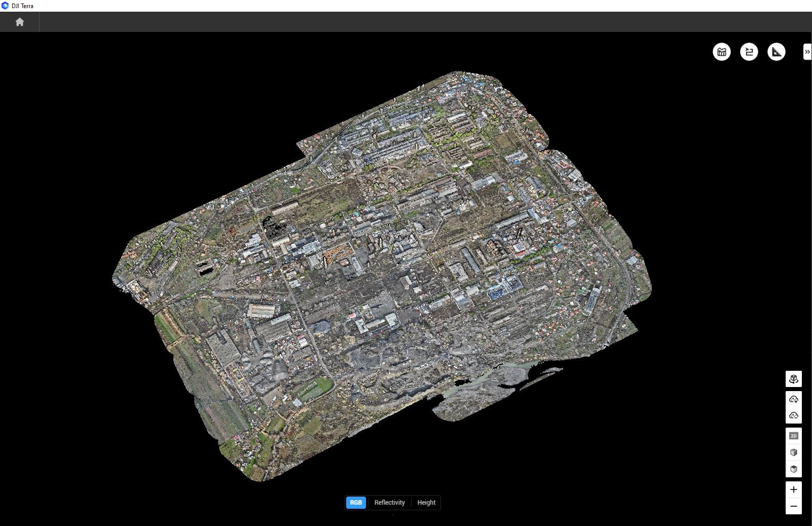Select the top-shaded cube view
Image resolution: width=812 pixels, height=526 pixels.
click(x=794, y=469)
